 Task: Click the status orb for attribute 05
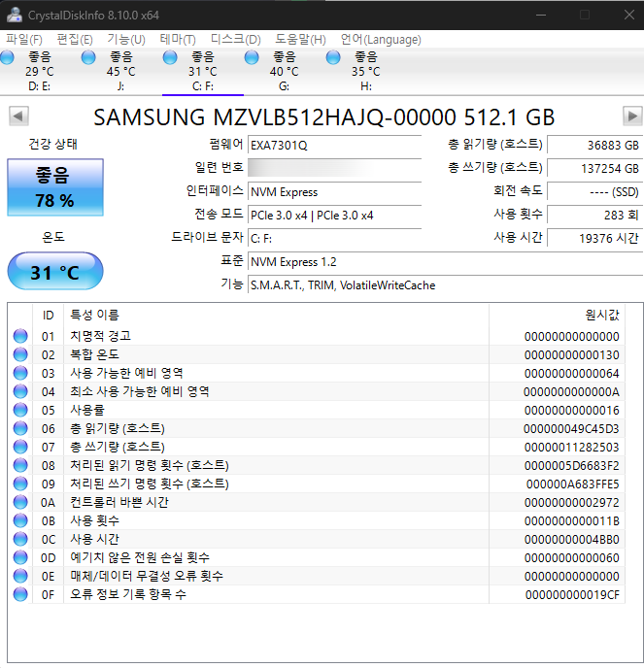(x=20, y=410)
